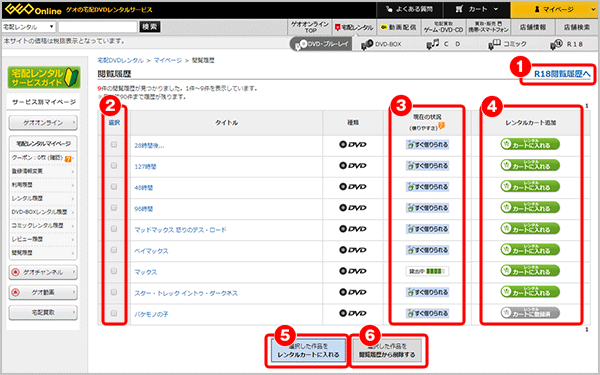The width and height of the screenshot is (600, 375).
Task: Open 閲覧履歴 in sidebar
Action: click(x=42, y=253)
